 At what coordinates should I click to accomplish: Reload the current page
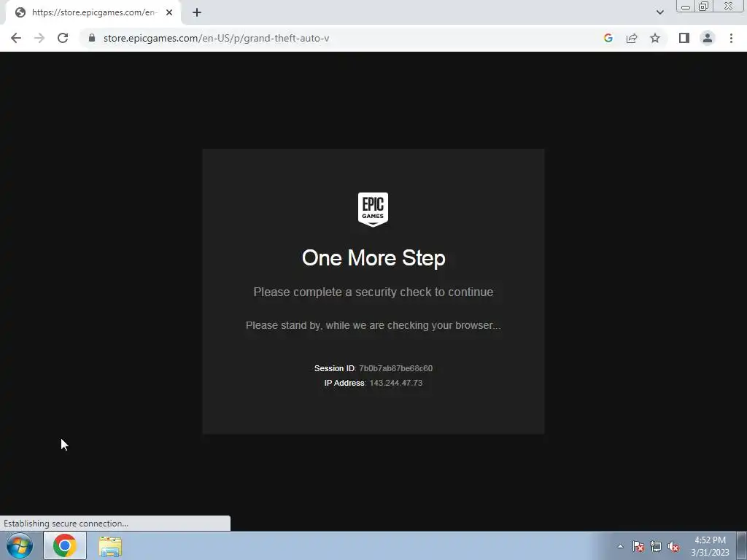point(63,38)
